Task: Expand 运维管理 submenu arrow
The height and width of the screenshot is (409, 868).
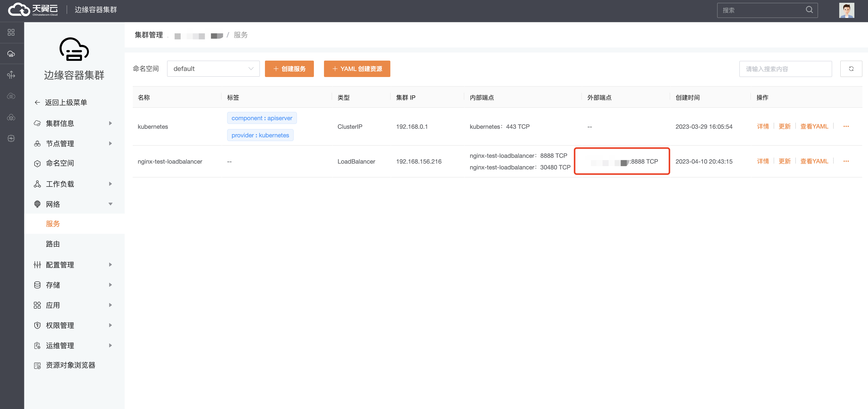Action: [110, 345]
